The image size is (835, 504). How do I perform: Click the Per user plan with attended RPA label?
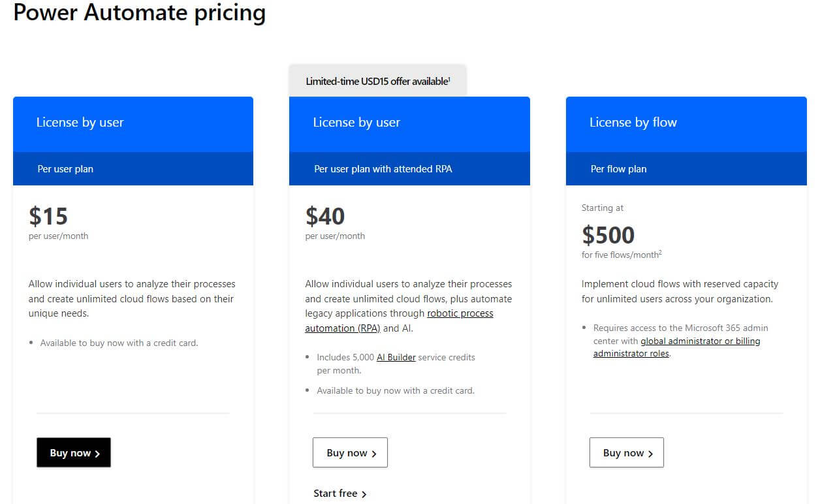tap(383, 169)
